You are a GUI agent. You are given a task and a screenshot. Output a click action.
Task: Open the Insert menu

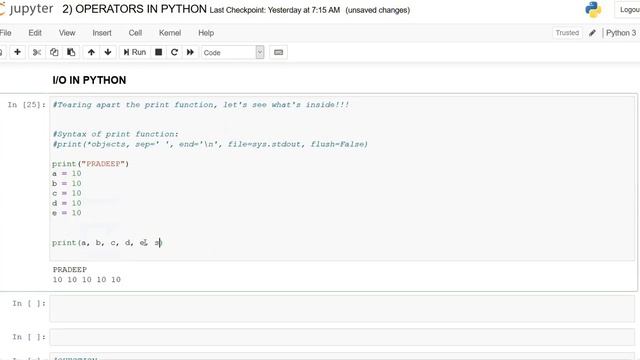pyautogui.click(x=102, y=33)
